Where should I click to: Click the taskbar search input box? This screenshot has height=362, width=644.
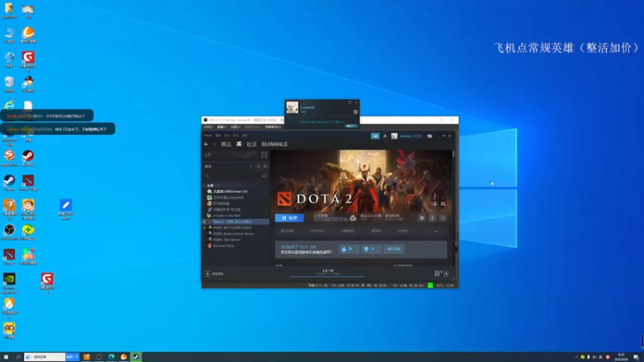click(x=45, y=357)
